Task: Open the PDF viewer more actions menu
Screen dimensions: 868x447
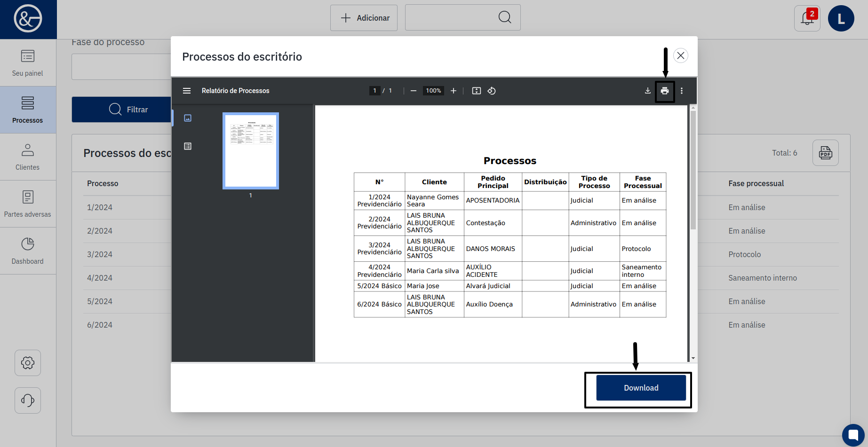Action: click(682, 91)
